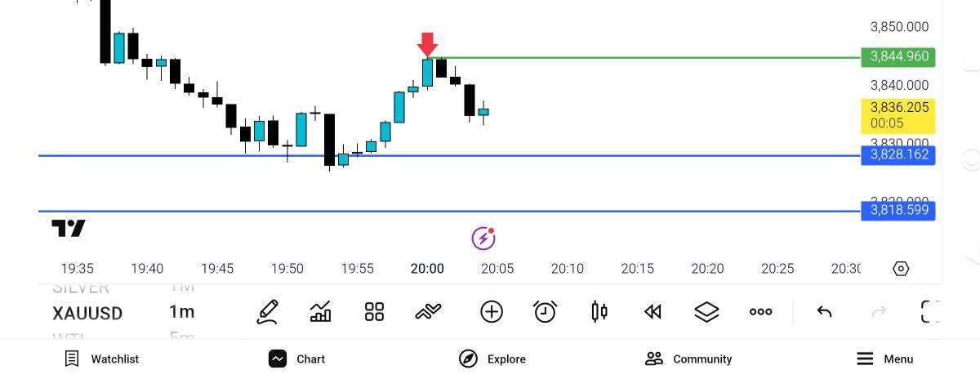
Task: Tap the purple lightning bolt event marker
Action: (x=483, y=239)
